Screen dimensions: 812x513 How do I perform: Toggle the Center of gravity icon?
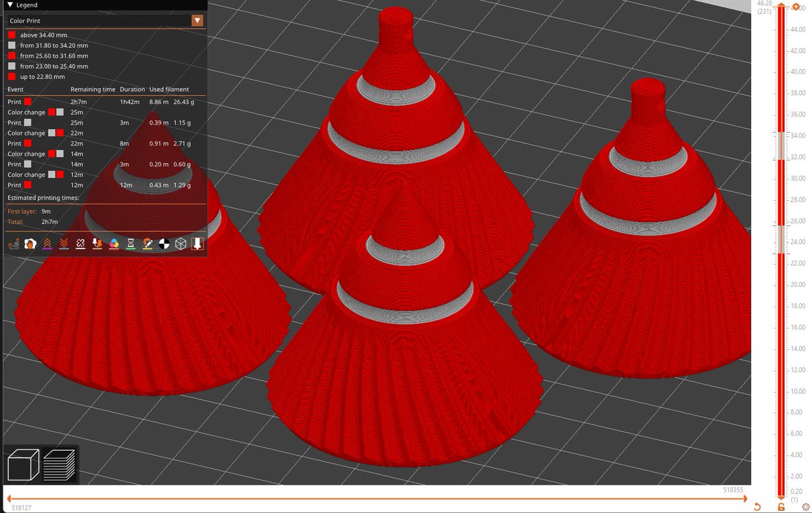tap(164, 244)
